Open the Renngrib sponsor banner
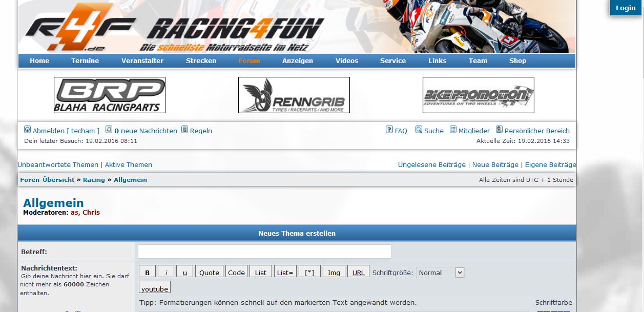644x312 pixels. [x=294, y=95]
